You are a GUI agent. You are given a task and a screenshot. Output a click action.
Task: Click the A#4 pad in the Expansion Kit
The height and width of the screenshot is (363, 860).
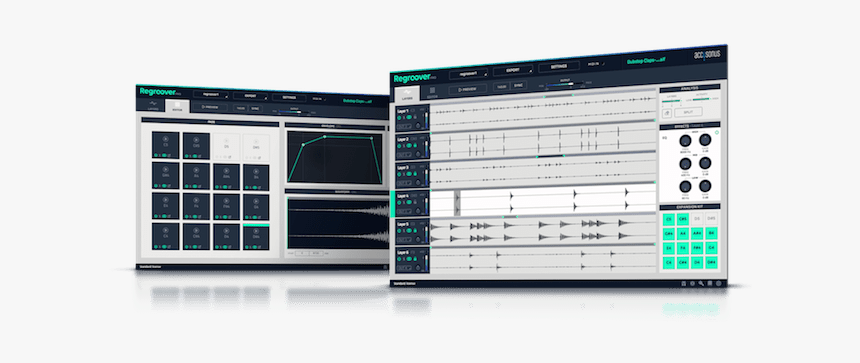coord(697,234)
